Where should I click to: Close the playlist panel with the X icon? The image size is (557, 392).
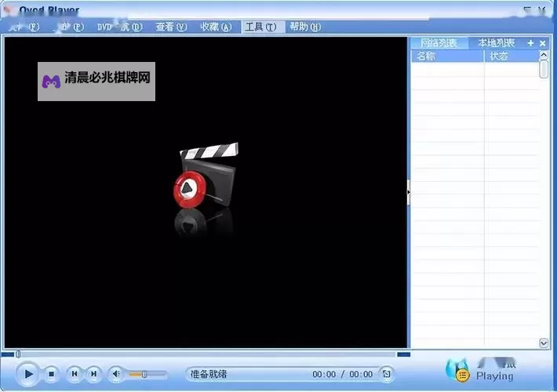(x=542, y=43)
